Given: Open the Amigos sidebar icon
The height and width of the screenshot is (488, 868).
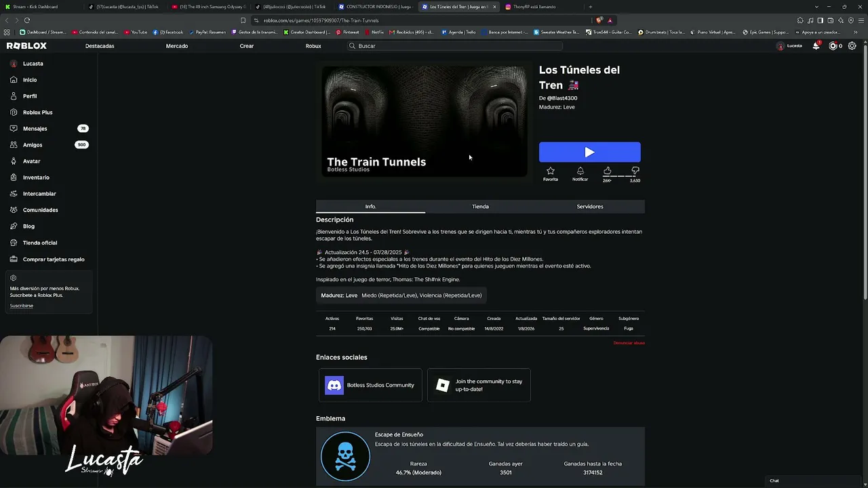Looking at the screenshot, I should pyautogui.click(x=14, y=145).
